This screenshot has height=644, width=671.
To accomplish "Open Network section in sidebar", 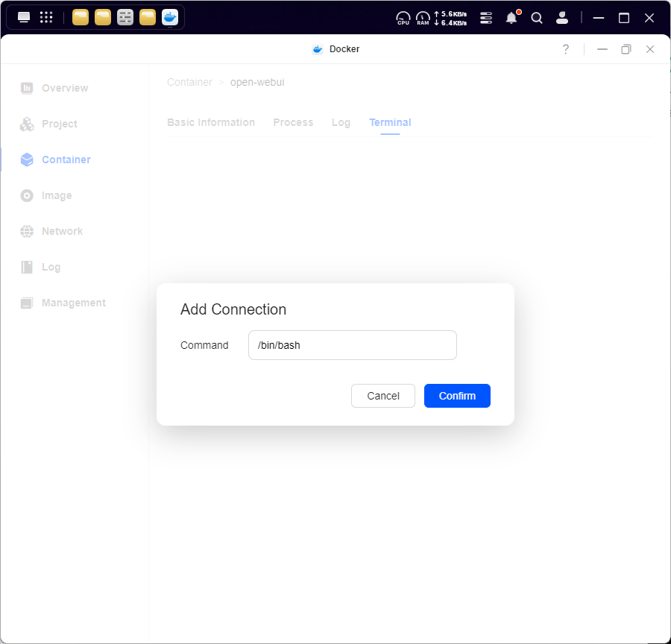I will 62,231.
